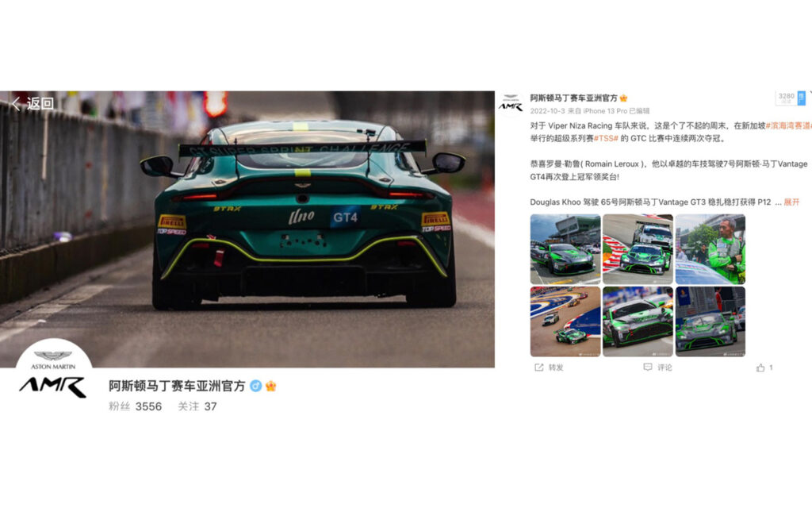Open the #滨海湾赛道 hashtag link
Screen dimensions: 812x508
pos(788,125)
